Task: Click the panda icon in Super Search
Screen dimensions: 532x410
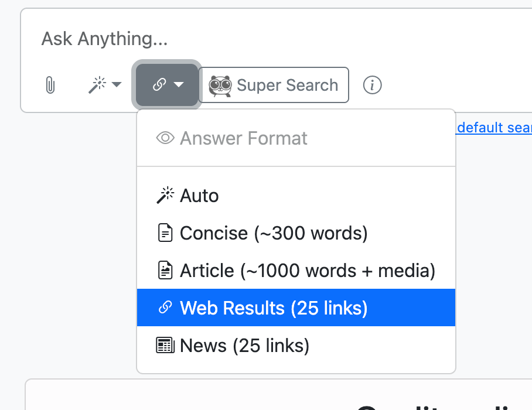Action: [220, 86]
